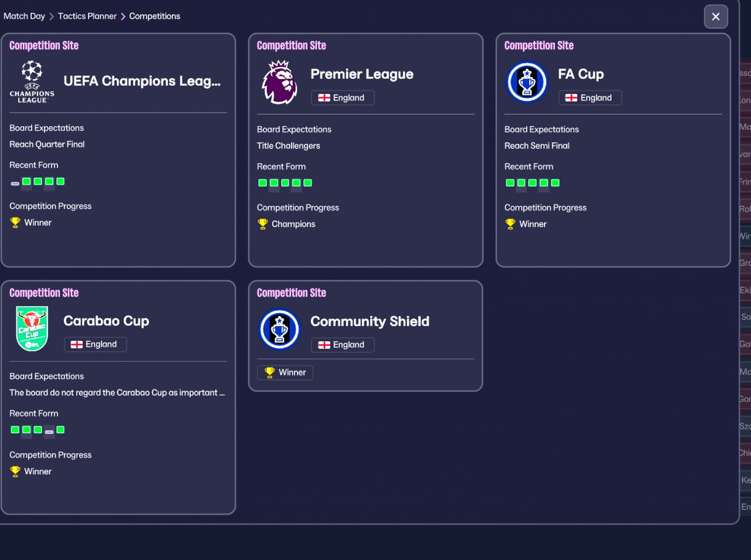
Task: Click Board Expectations label in Premier League card
Action: [294, 130]
